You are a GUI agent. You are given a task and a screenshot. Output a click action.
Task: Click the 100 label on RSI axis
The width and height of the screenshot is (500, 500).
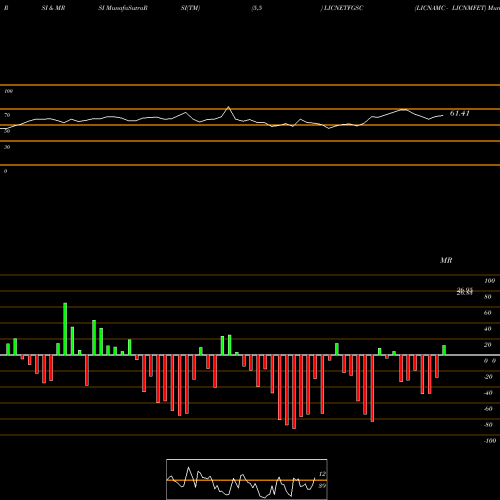(8, 91)
